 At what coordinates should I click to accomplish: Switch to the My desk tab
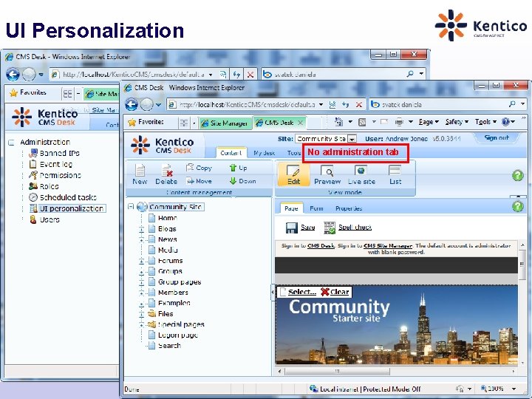(264, 153)
